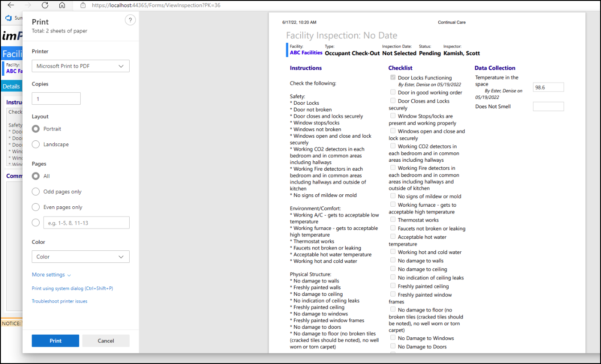Click the browser Forward arrow
The width and height of the screenshot is (601, 364).
click(x=28, y=5)
